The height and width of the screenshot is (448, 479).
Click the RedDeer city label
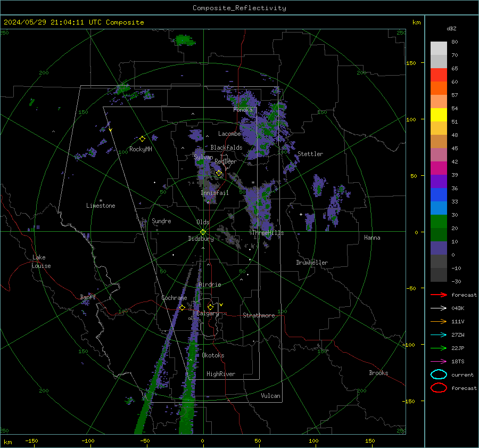(226, 161)
